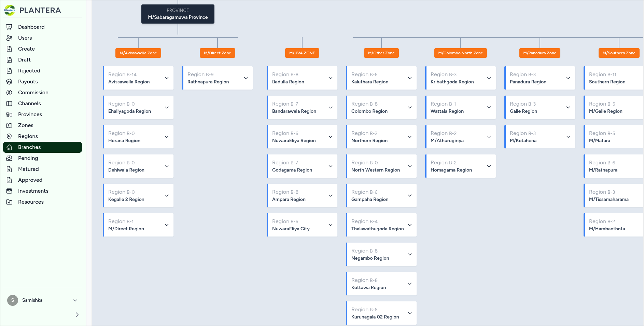Click the Regions map pin icon
644x326 pixels.
click(x=10, y=136)
